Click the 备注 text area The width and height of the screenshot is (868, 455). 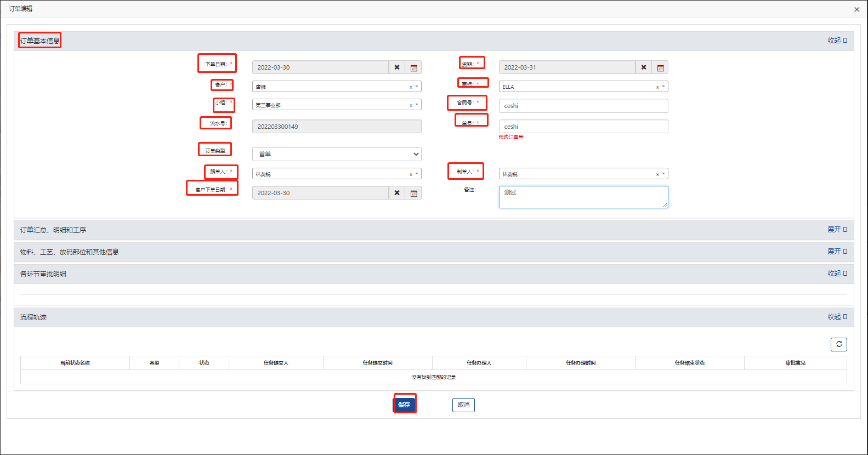(x=583, y=197)
